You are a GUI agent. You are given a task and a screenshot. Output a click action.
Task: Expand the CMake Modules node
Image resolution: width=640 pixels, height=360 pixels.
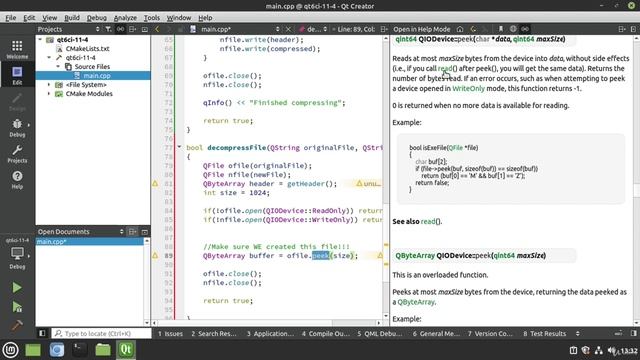(49, 93)
